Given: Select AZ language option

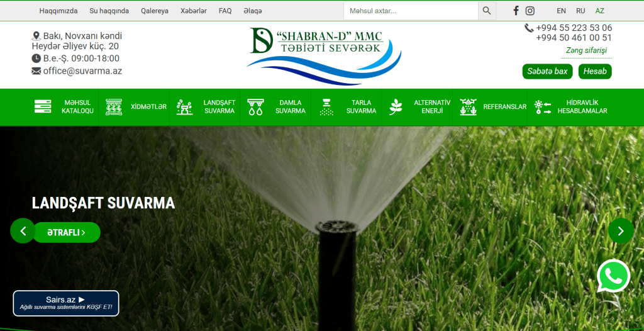Looking at the screenshot, I should (x=600, y=11).
